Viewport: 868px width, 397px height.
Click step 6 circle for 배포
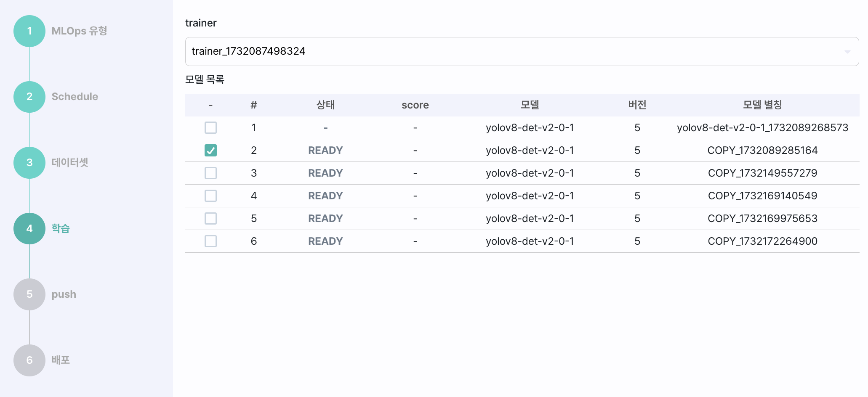click(x=29, y=360)
